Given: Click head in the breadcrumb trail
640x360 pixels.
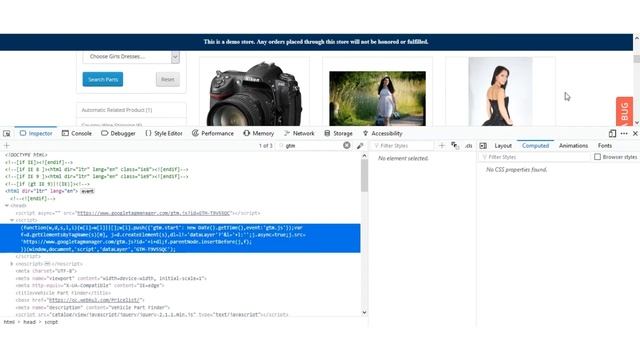Looking at the screenshot, I should coord(29,322).
